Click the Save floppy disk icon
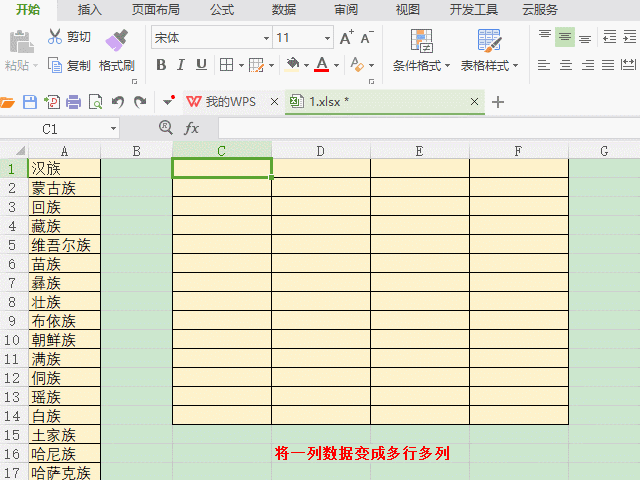This screenshot has width=640, height=480. coord(30,102)
